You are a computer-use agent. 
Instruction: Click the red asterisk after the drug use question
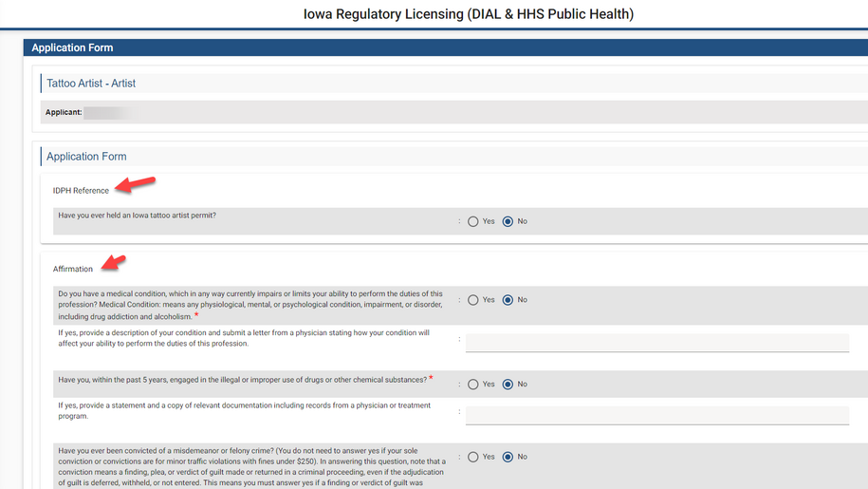(431, 379)
